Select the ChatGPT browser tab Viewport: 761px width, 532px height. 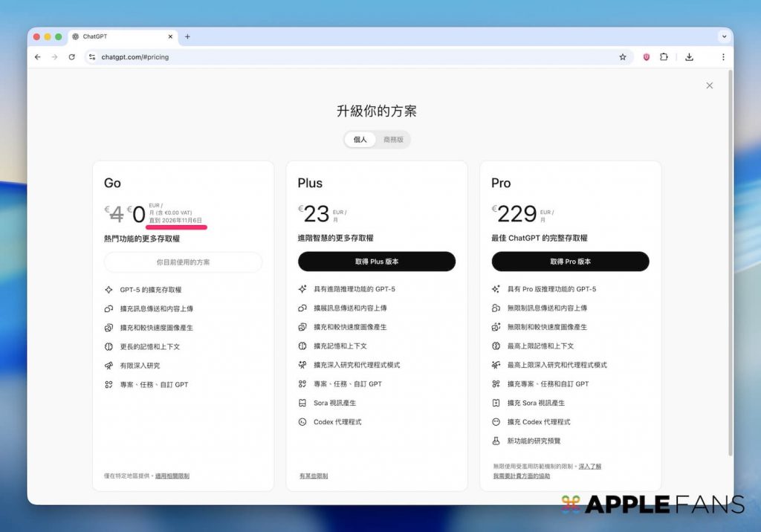pos(119,36)
